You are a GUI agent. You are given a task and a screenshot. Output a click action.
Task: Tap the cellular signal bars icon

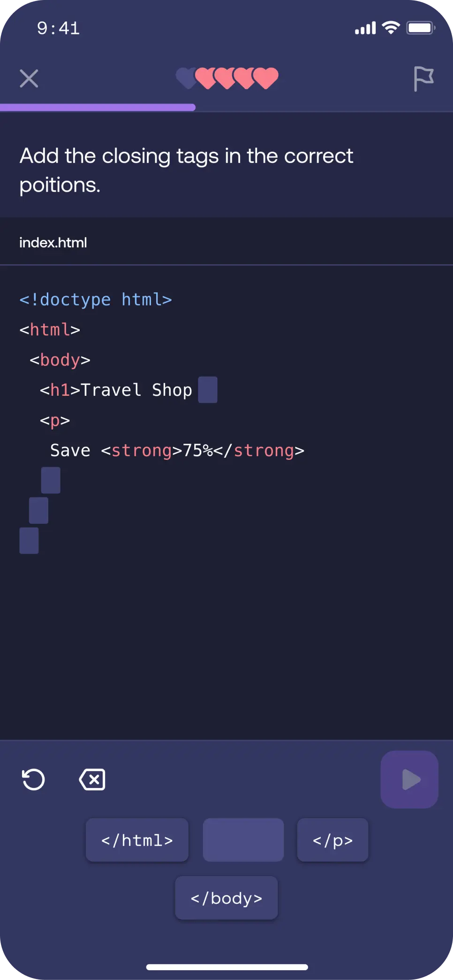(x=365, y=29)
